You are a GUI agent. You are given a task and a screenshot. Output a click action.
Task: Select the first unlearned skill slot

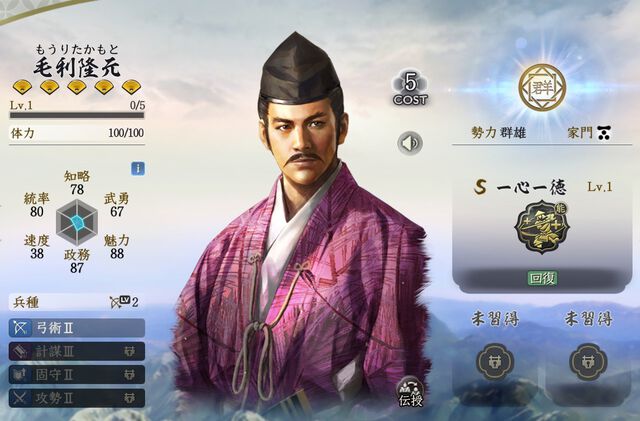tap(495, 362)
